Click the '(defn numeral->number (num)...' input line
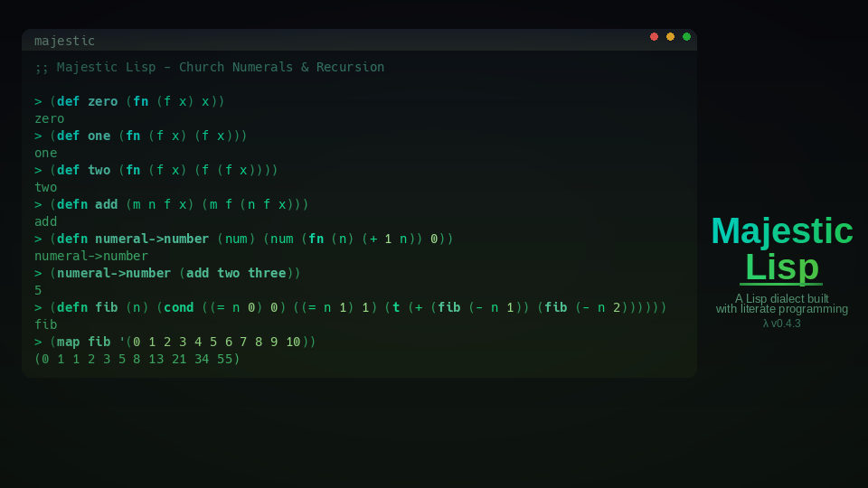This screenshot has width=868, height=488. click(x=244, y=239)
